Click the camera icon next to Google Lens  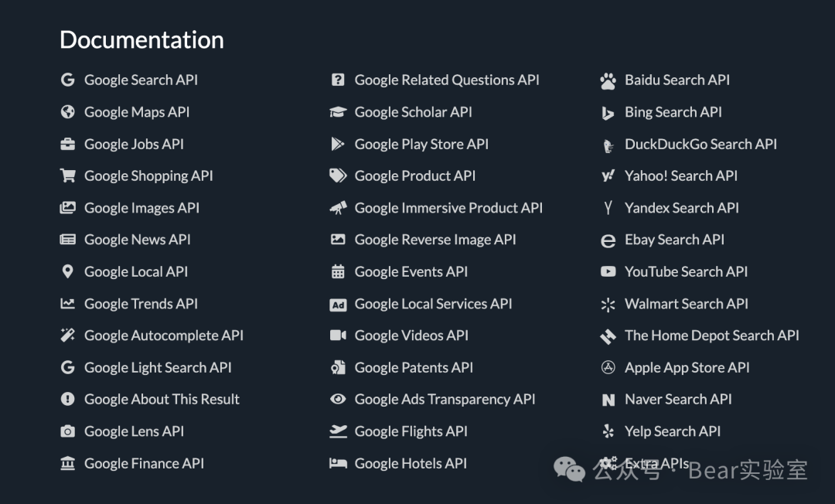coord(68,432)
